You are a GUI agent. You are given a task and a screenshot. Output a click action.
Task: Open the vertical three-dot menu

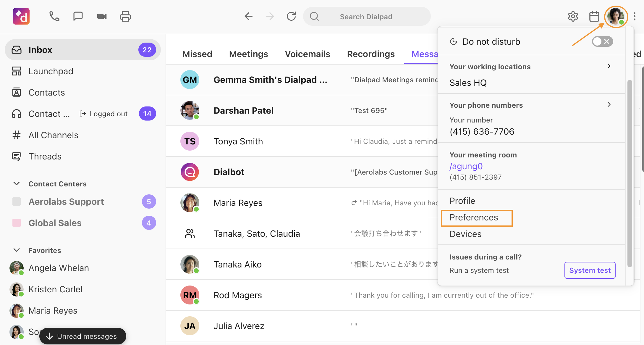[635, 16]
